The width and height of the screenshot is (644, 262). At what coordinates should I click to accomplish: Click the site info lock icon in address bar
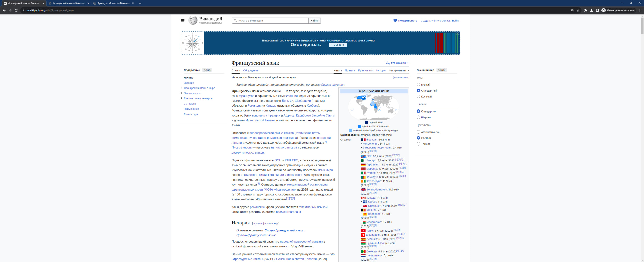(23, 10)
